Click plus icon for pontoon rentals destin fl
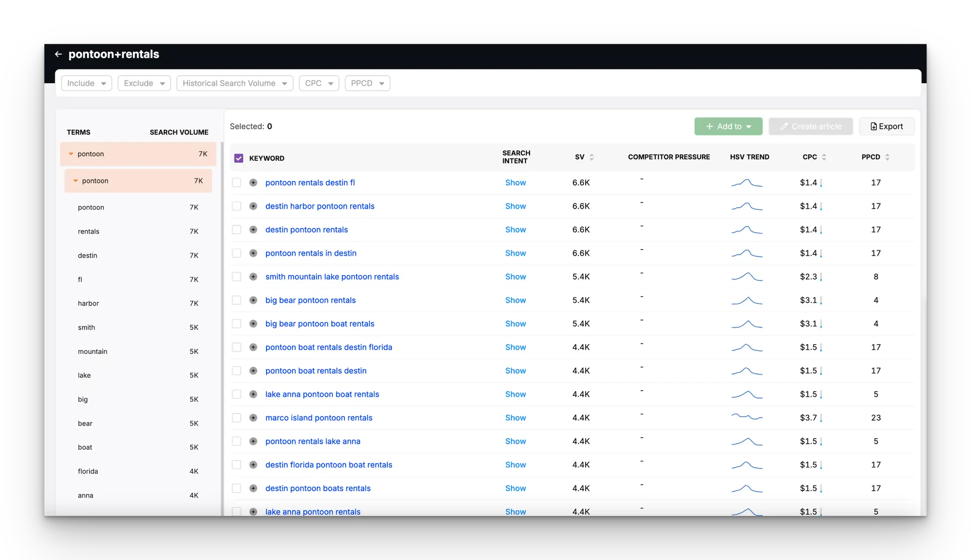971x560 pixels. (x=253, y=182)
